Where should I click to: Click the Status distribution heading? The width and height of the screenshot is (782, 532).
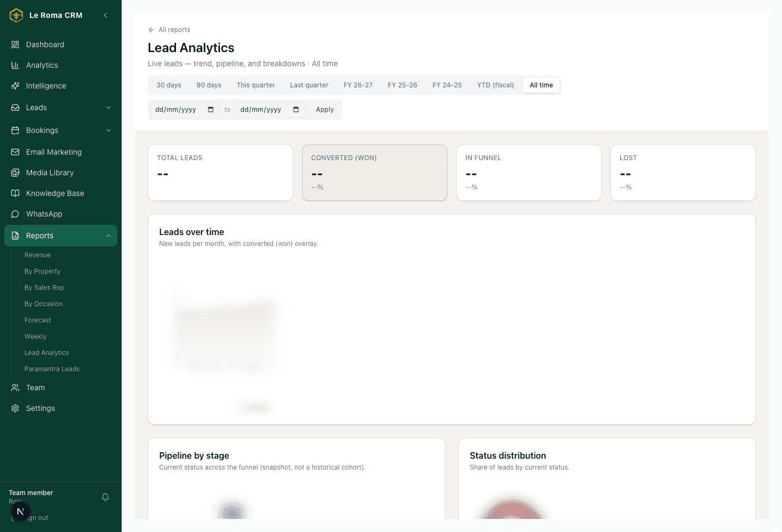tap(508, 455)
